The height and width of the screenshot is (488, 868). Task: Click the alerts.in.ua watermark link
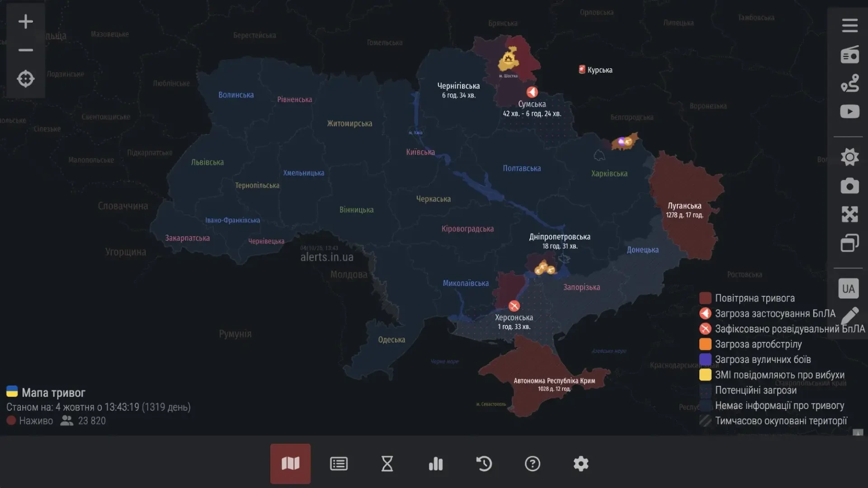tap(327, 257)
